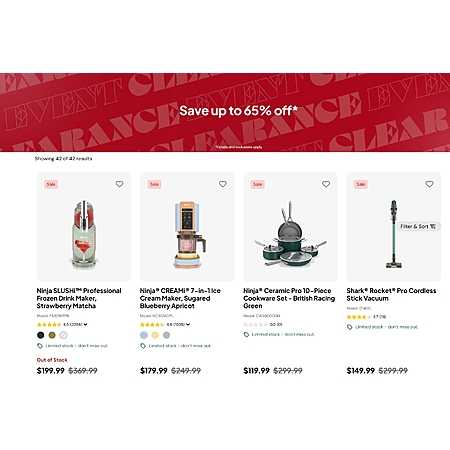Click limited stock tag icon under CREAMi
Screen dimensions: 450x450
click(x=143, y=346)
